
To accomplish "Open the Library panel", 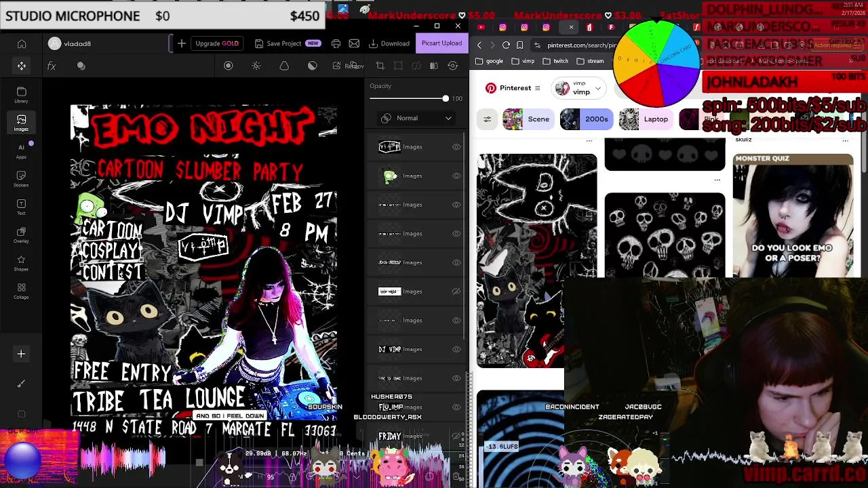I will [x=21, y=95].
